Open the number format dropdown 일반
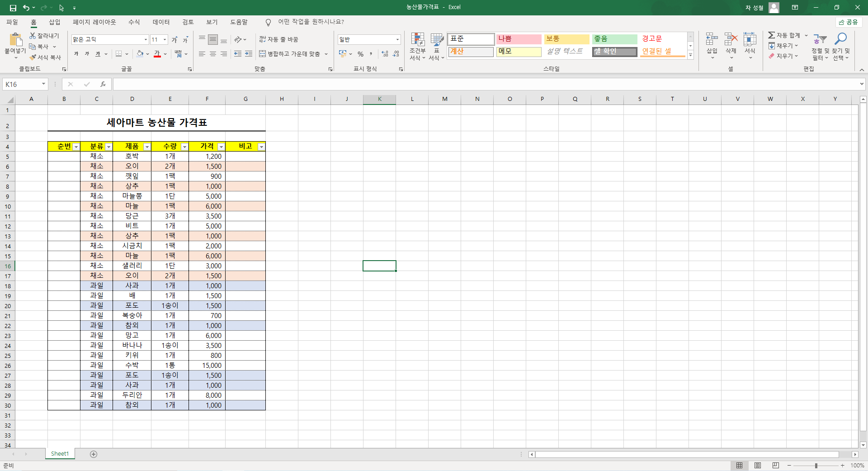 pos(397,40)
